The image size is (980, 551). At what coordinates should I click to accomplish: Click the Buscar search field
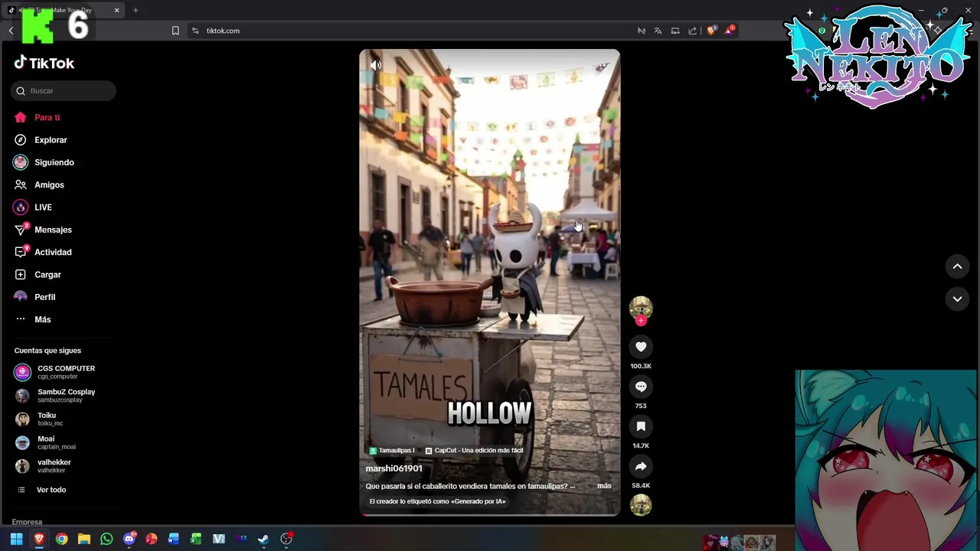coord(64,91)
